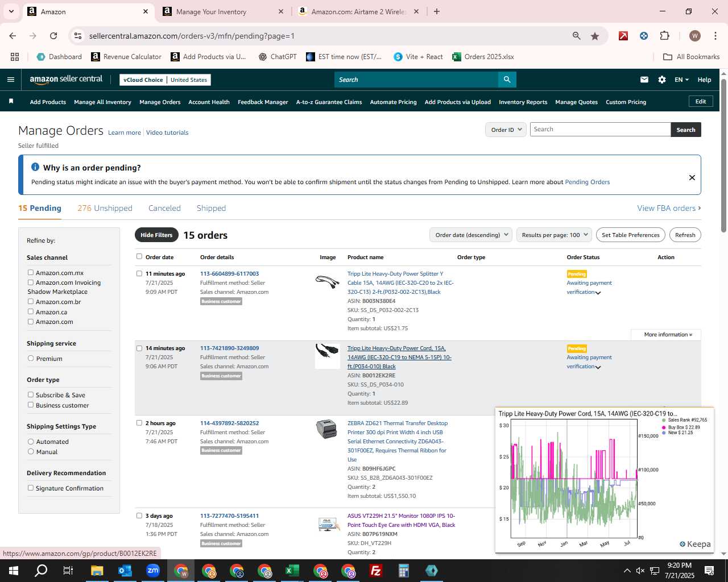Select order 113-7421890-3249809 checkbox
This screenshot has height=582, width=728.
pyautogui.click(x=139, y=348)
